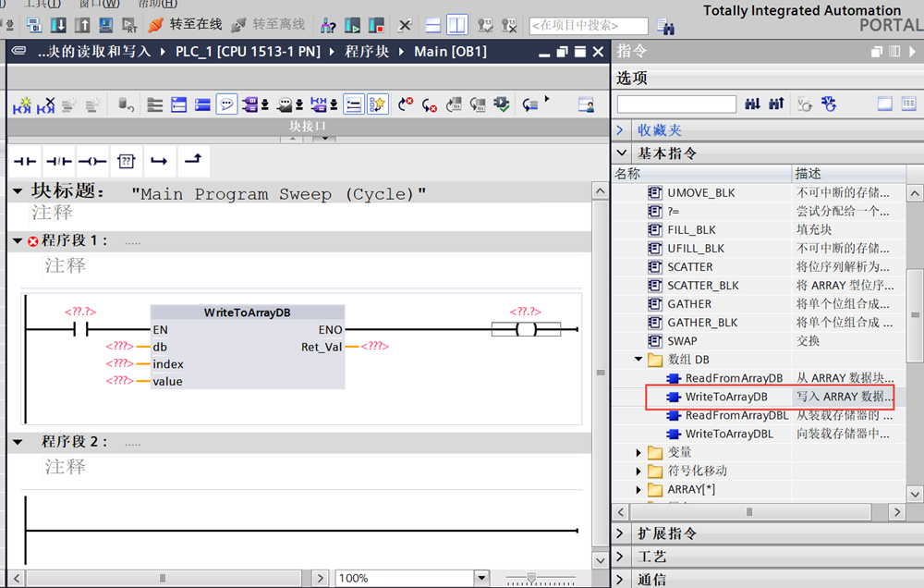Image resolution: width=924 pixels, height=588 pixels.
Task: Click the insert network icon
Action: point(21,105)
